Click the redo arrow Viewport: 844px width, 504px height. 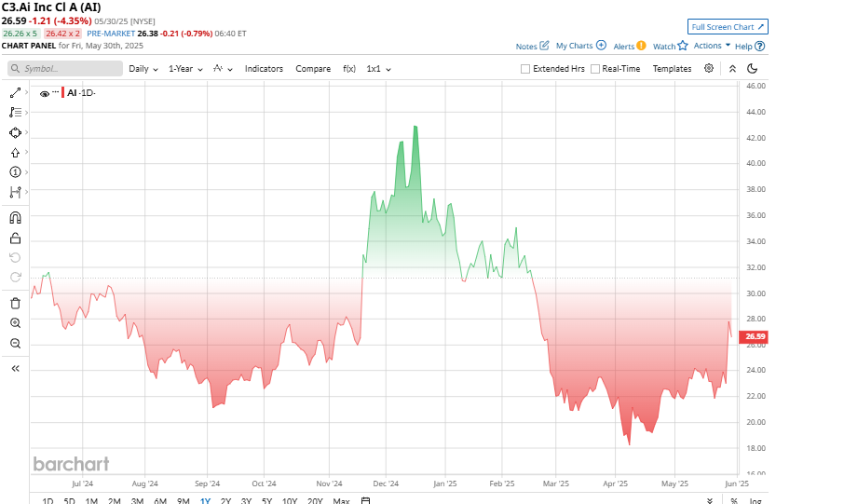click(x=15, y=277)
